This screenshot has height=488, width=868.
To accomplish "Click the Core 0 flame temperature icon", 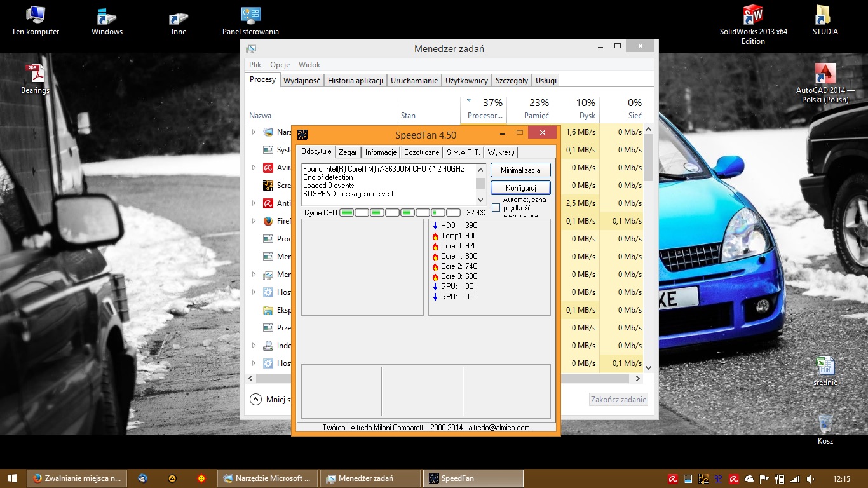I will [x=435, y=246].
